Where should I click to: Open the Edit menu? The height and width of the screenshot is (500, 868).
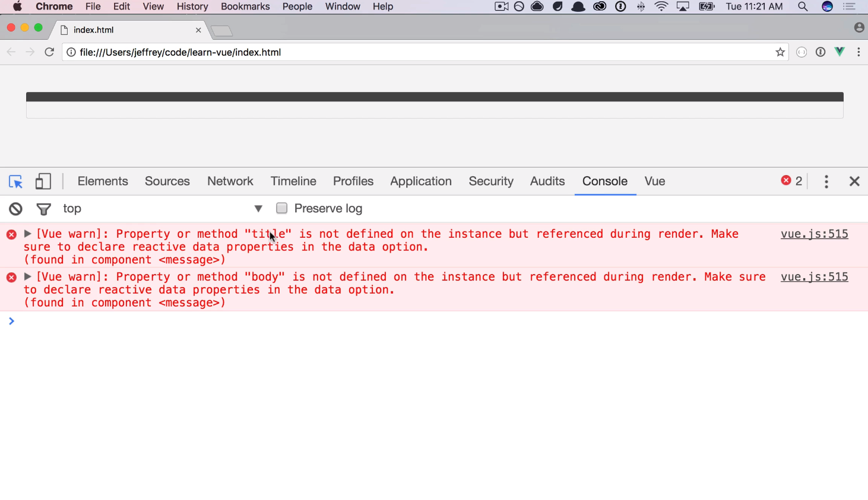point(122,7)
